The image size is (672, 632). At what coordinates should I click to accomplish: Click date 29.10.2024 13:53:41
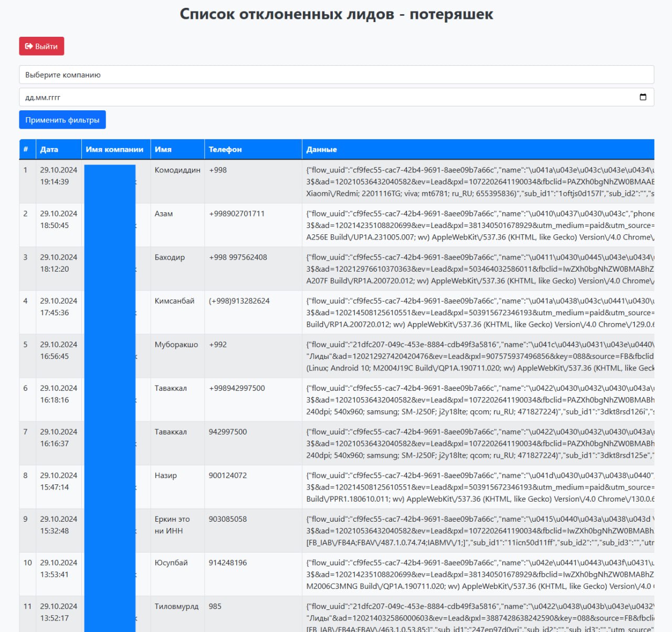(x=59, y=568)
